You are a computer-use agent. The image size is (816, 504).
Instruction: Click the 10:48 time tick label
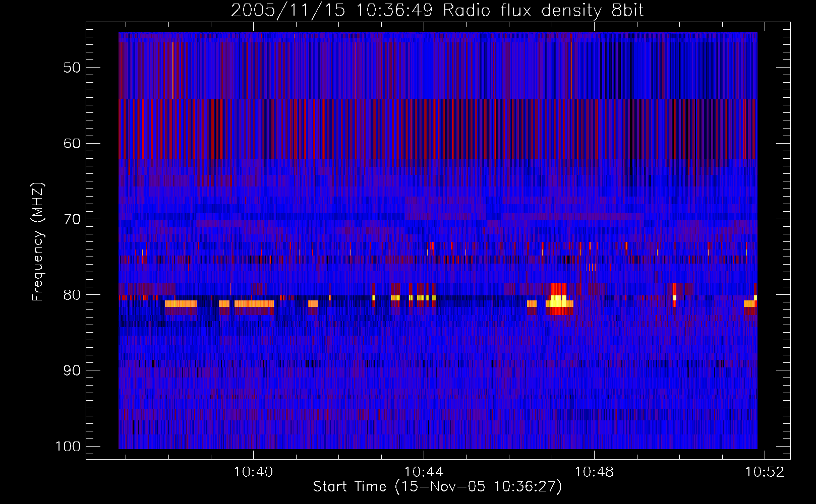(595, 472)
